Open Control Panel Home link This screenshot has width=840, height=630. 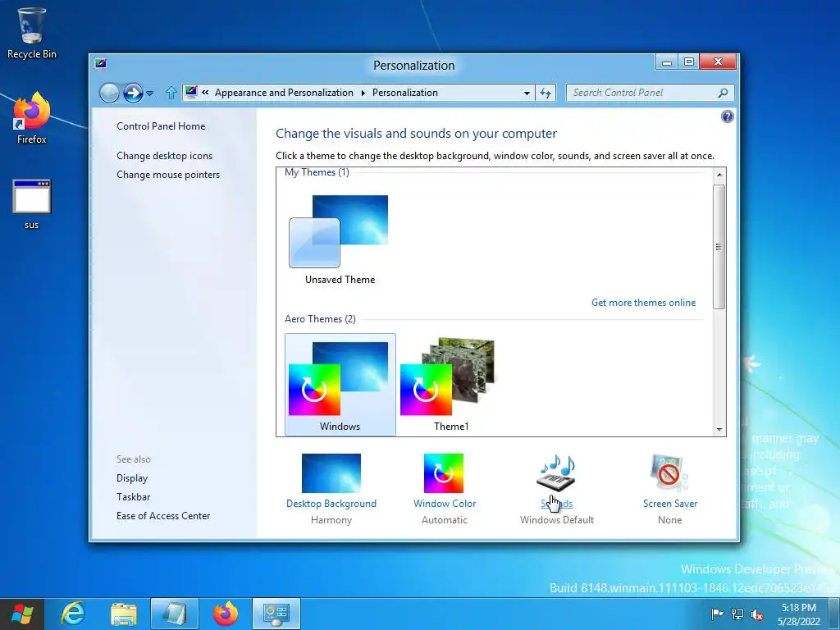[x=161, y=126]
